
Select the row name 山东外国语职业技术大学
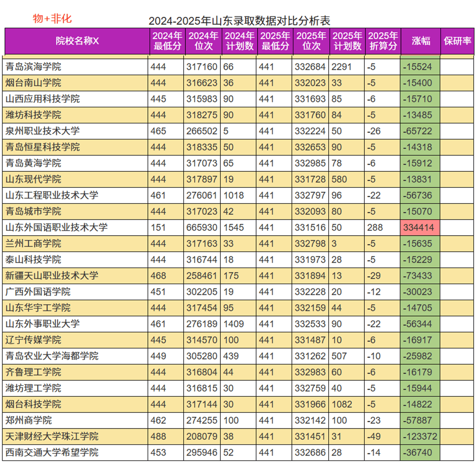coord(56,228)
